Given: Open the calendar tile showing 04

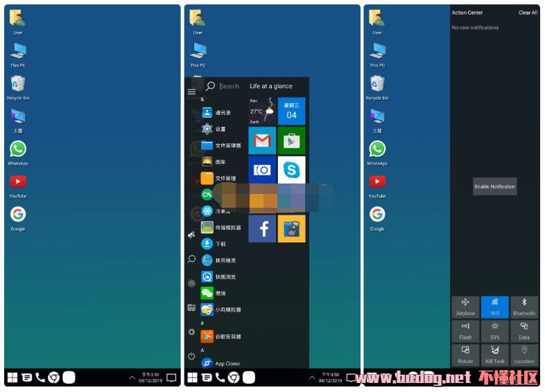Looking at the screenshot, I should [x=291, y=111].
